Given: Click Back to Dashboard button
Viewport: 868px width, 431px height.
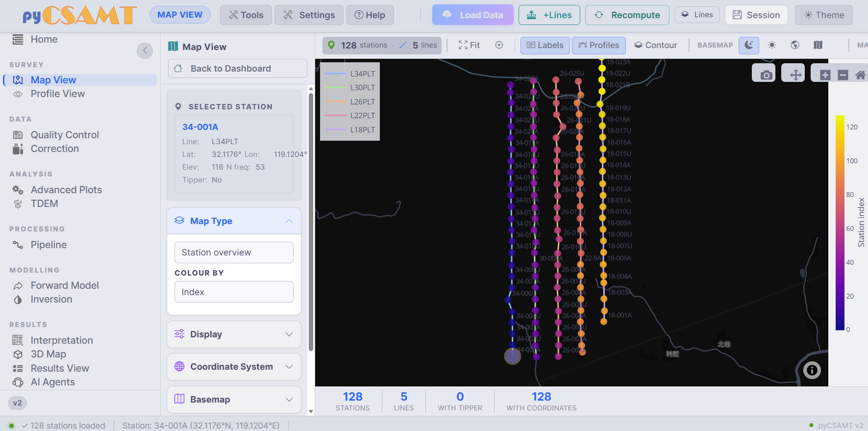Looking at the screenshot, I should 238,69.
